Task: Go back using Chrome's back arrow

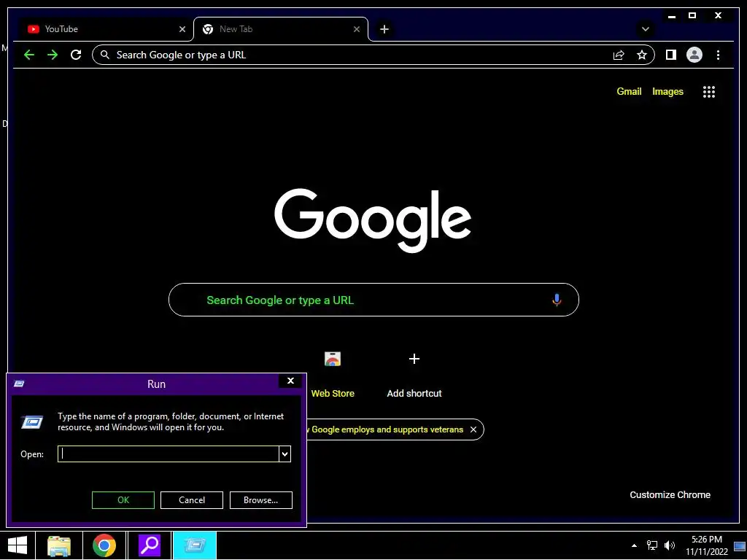Action: (x=29, y=55)
